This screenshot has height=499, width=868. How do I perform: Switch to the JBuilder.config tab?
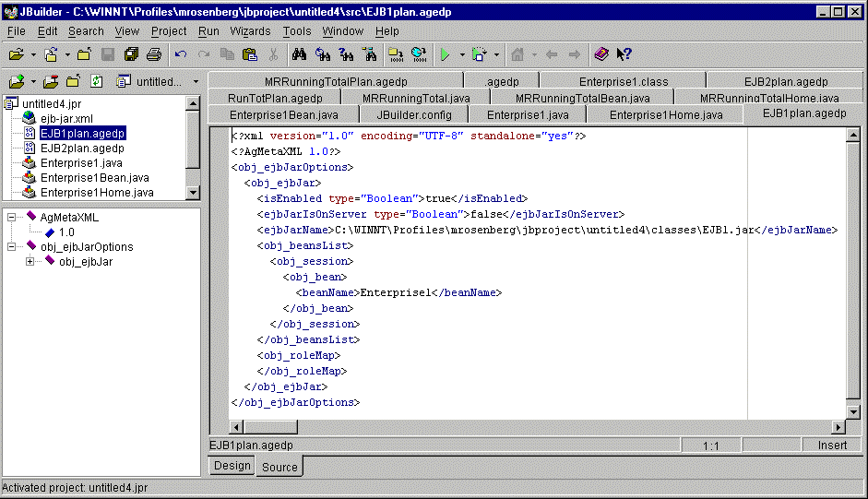coord(414,114)
